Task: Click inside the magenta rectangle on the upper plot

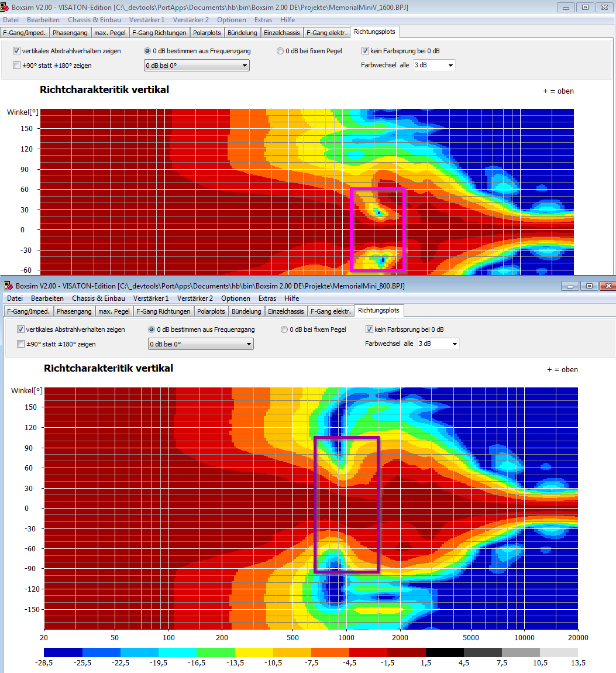Action: [378, 230]
